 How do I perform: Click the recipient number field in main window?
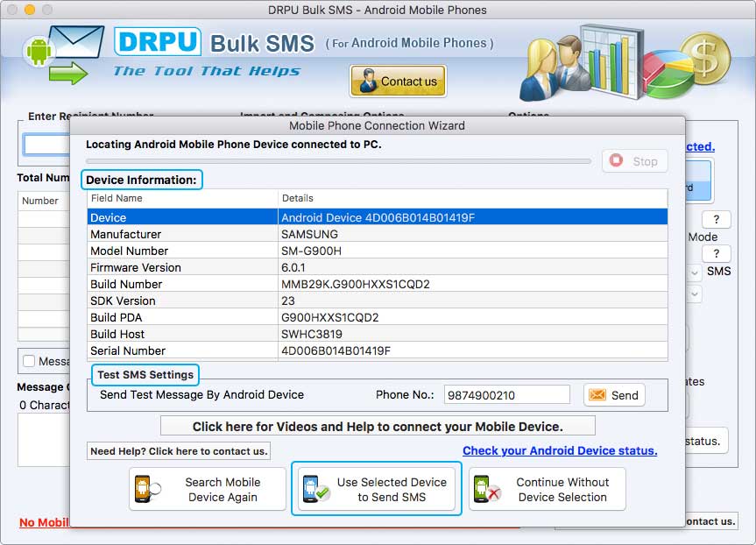46,145
